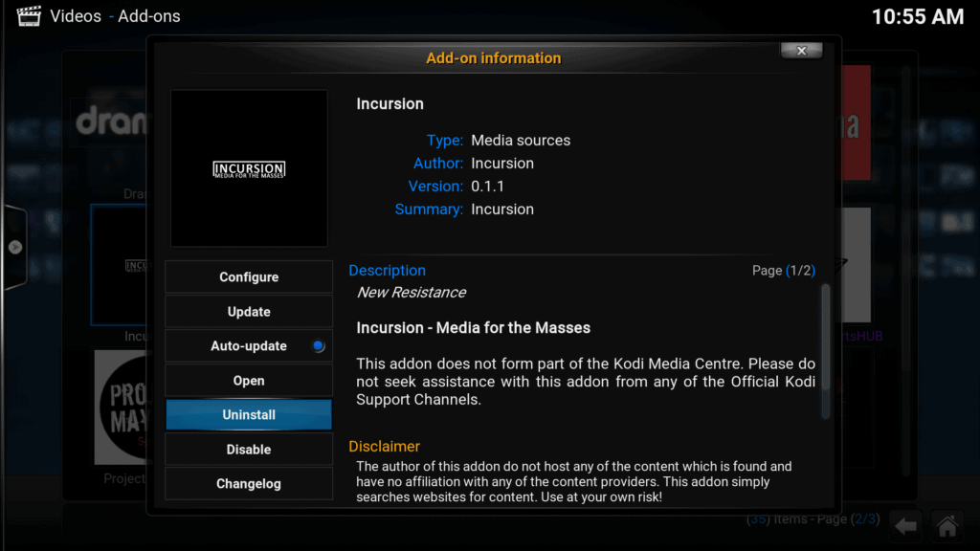Screen dimensions: 980x551
Task: Close the Add-on information dialog
Action: [801, 51]
